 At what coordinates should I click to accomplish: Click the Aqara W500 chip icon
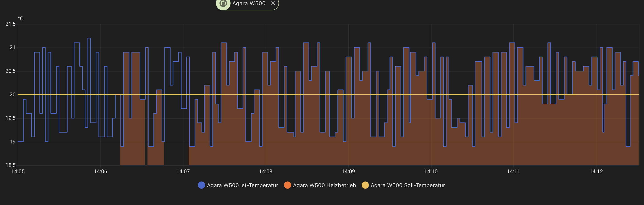coord(223,3)
